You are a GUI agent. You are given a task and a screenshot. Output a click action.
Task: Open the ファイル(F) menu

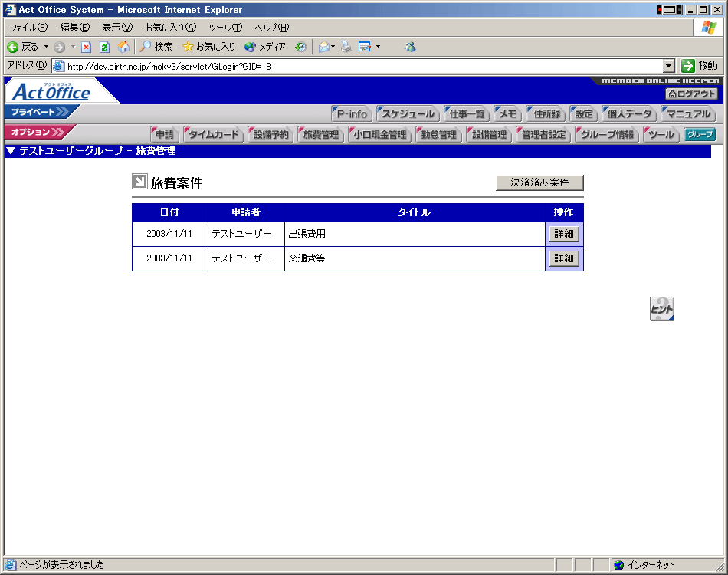(28, 28)
